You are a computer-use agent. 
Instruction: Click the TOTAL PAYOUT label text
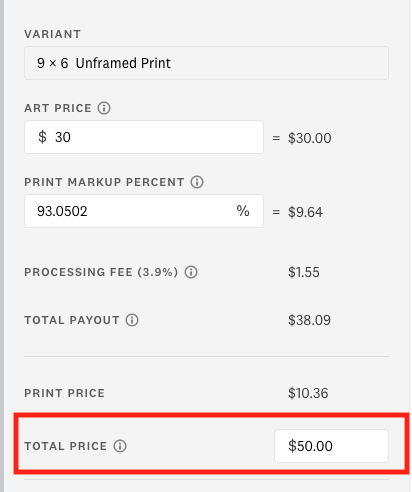click(x=72, y=320)
